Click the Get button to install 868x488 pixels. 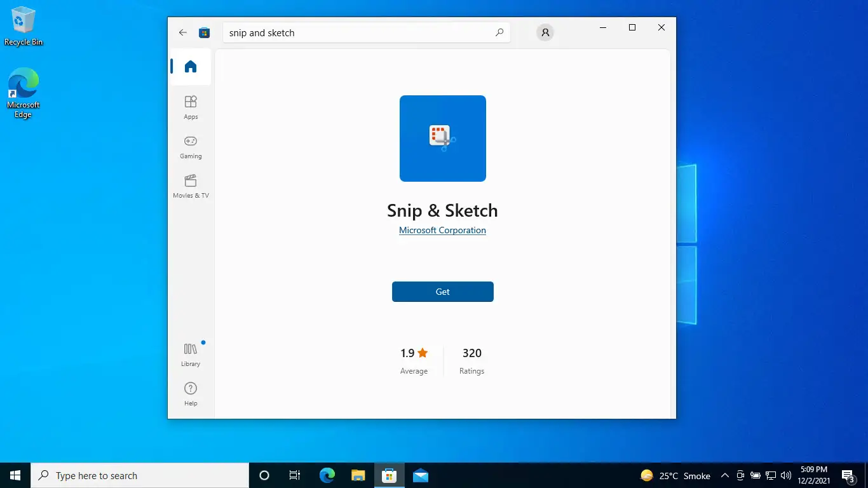tap(443, 292)
